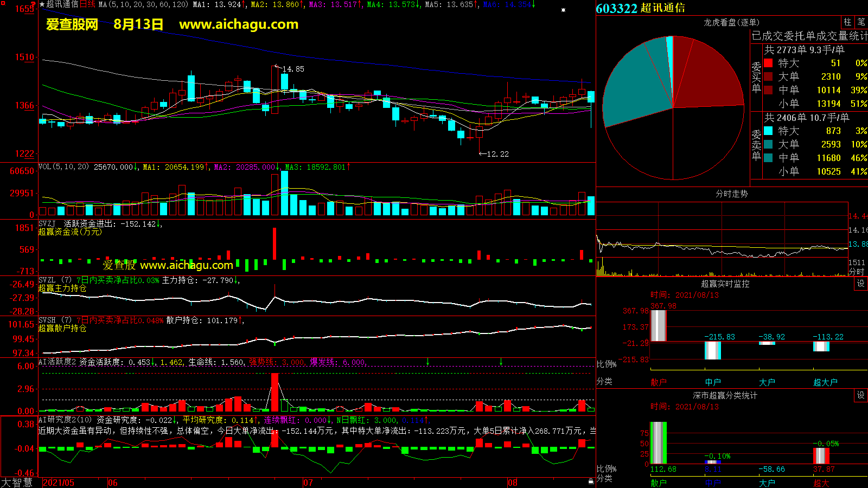Switch pie panel to 柱 bar view
Viewport: 868px width, 488px height.
pyautogui.click(x=847, y=22)
